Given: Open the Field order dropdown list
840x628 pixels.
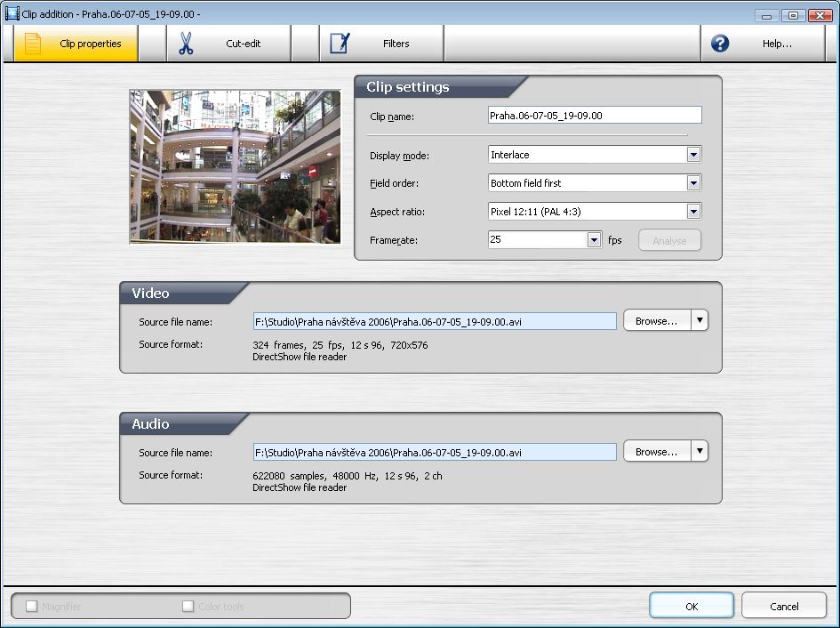Looking at the screenshot, I should 693,183.
